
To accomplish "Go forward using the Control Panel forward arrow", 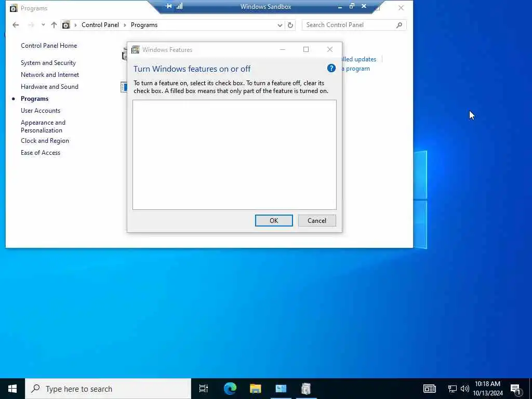I will [x=31, y=25].
